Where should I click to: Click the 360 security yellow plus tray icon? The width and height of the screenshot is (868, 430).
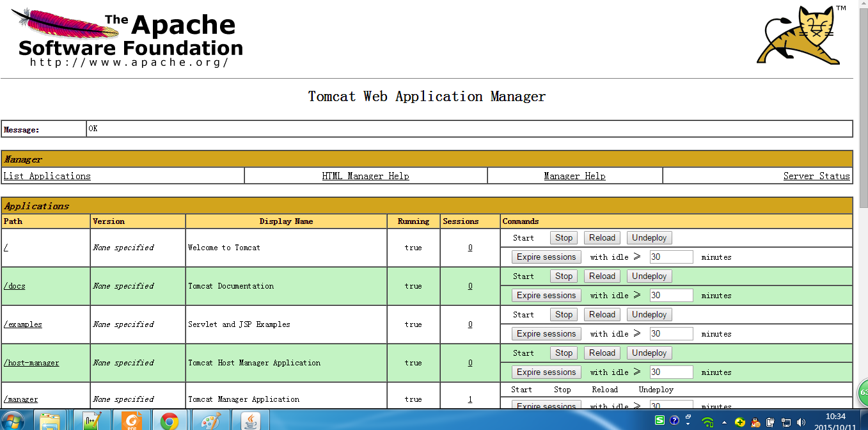[x=740, y=422]
